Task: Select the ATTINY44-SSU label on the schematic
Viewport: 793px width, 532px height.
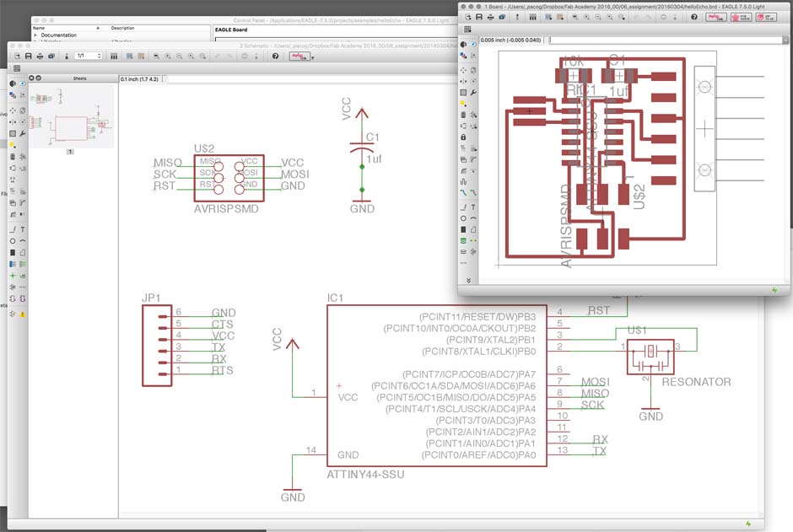Action: (365, 475)
